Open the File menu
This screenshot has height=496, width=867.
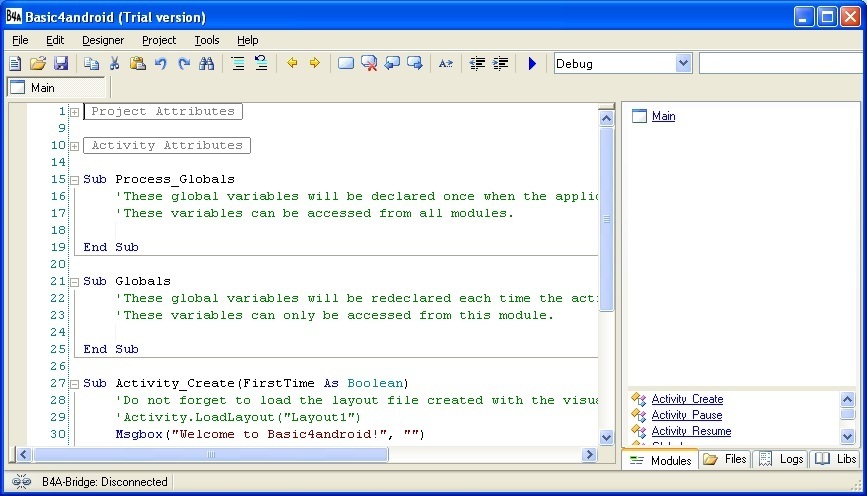click(20, 40)
